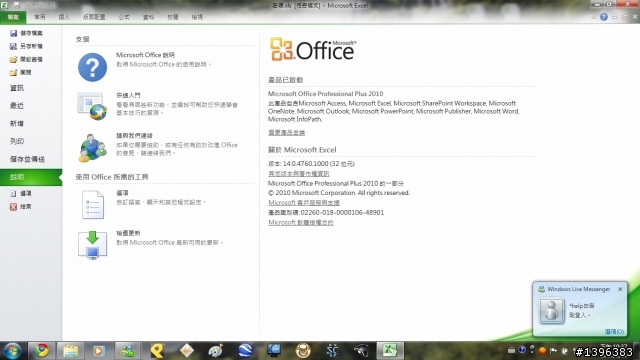The height and width of the screenshot is (360, 640).
Task: Click the Getting Started globe icon (快速入門)
Action: pos(93,107)
